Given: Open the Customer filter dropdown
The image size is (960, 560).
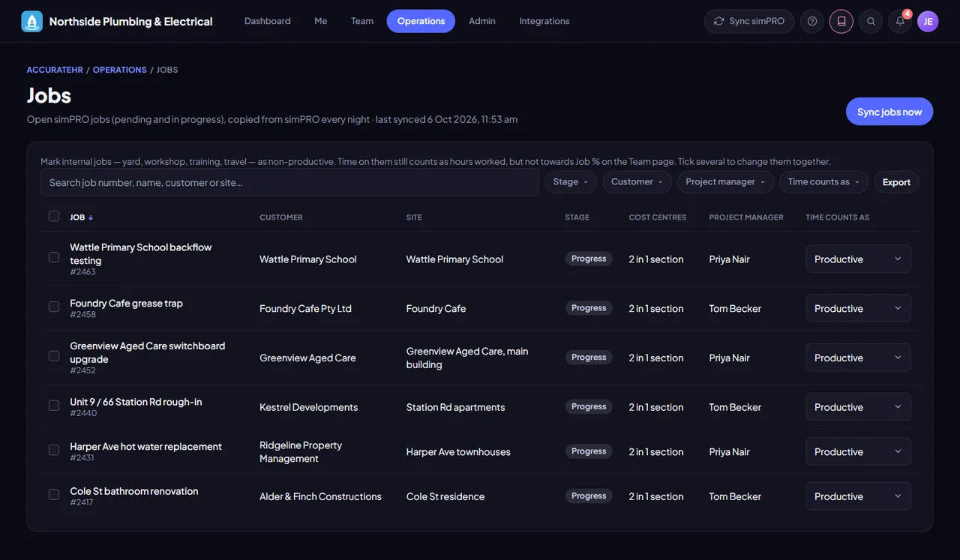Looking at the screenshot, I should click(x=637, y=182).
